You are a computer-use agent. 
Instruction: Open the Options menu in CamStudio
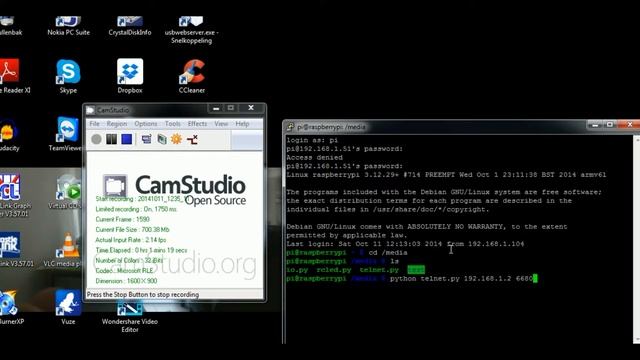tap(146, 124)
